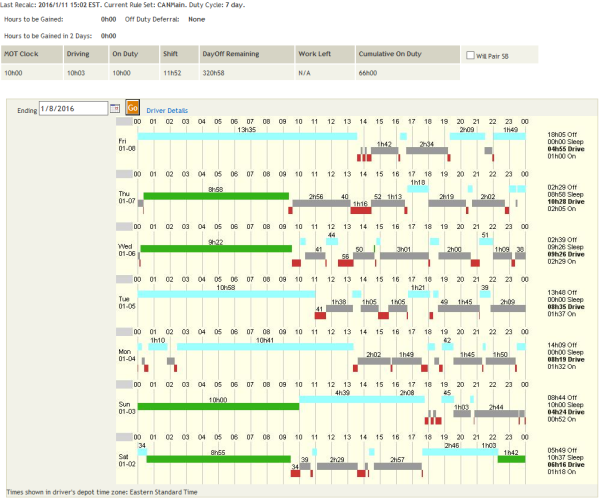This screenshot has width=600, height=498.
Task: Select the 13h35 off-duty bar on Friday
Action: coord(246,136)
